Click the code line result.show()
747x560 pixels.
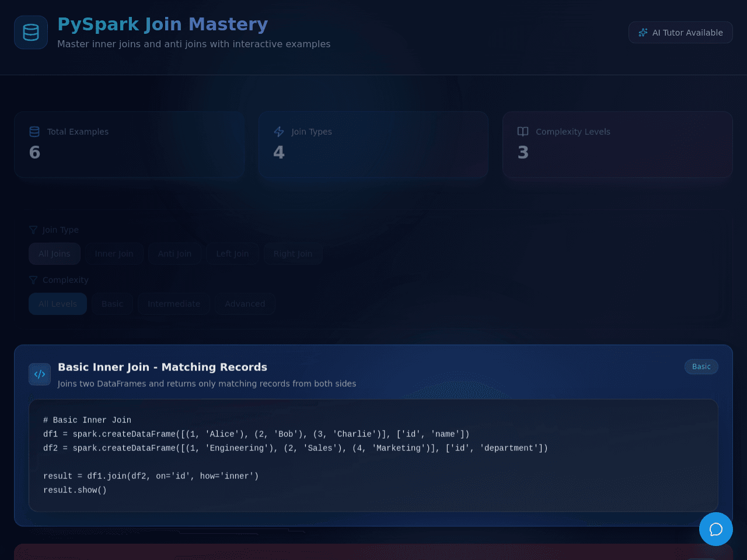click(75, 490)
